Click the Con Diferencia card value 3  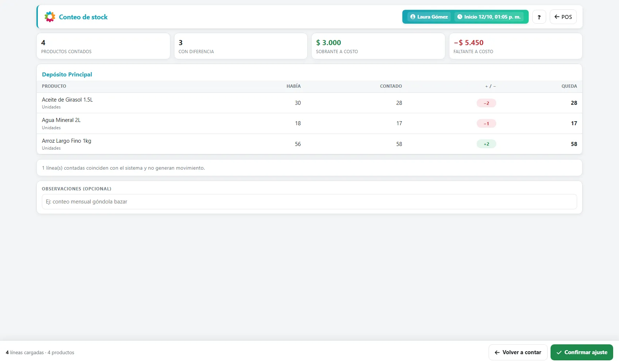coord(181,43)
